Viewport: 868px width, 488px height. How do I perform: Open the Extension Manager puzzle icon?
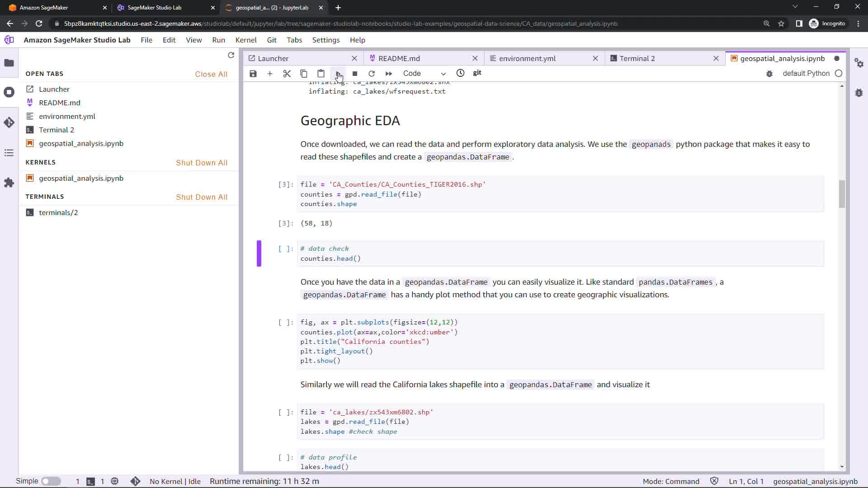[x=9, y=183]
